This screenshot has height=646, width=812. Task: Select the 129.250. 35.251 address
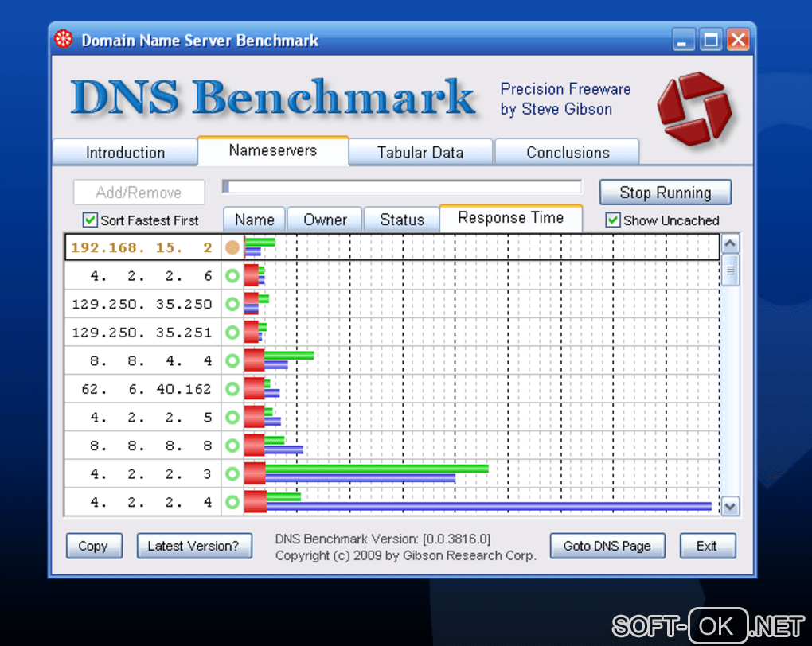tap(142, 333)
